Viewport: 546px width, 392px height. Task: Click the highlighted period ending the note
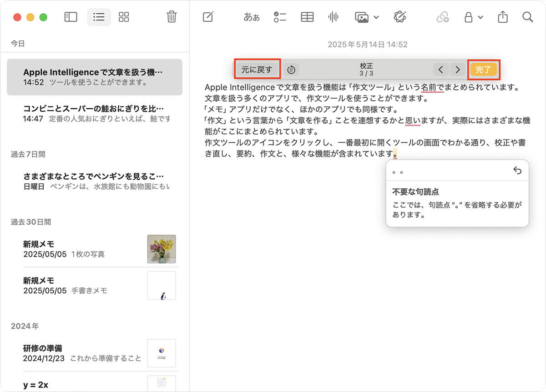(x=396, y=154)
